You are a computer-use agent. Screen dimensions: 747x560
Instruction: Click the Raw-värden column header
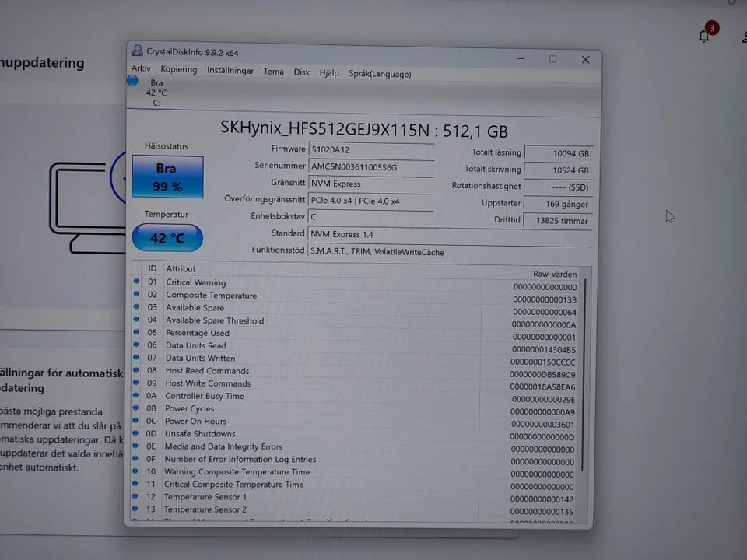point(555,274)
